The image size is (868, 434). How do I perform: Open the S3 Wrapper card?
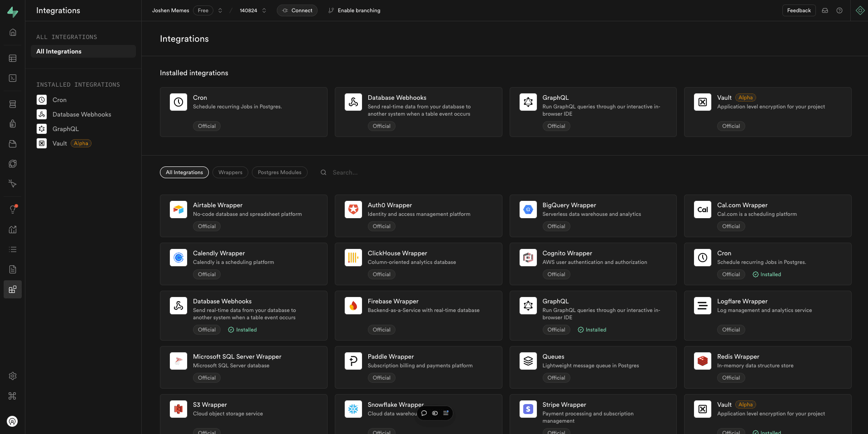point(244,414)
